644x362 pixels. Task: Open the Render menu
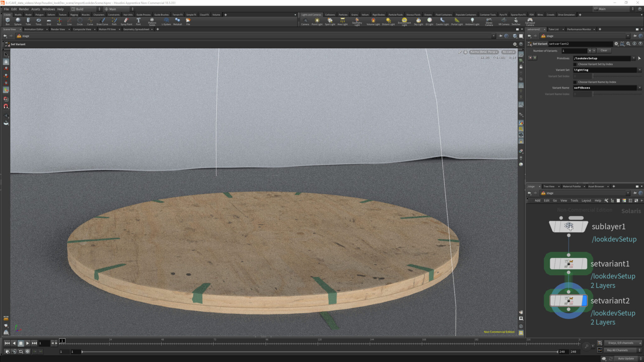(24, 9)
